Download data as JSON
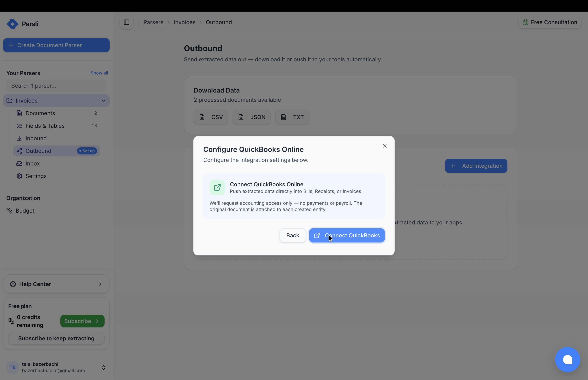 pyautogui.click(x=251, y=117)
